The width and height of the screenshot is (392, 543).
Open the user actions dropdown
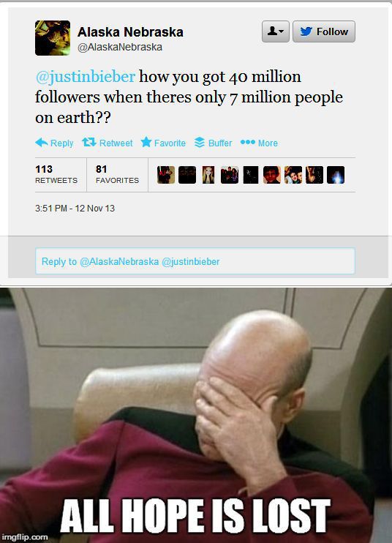(x=276, y=31)
